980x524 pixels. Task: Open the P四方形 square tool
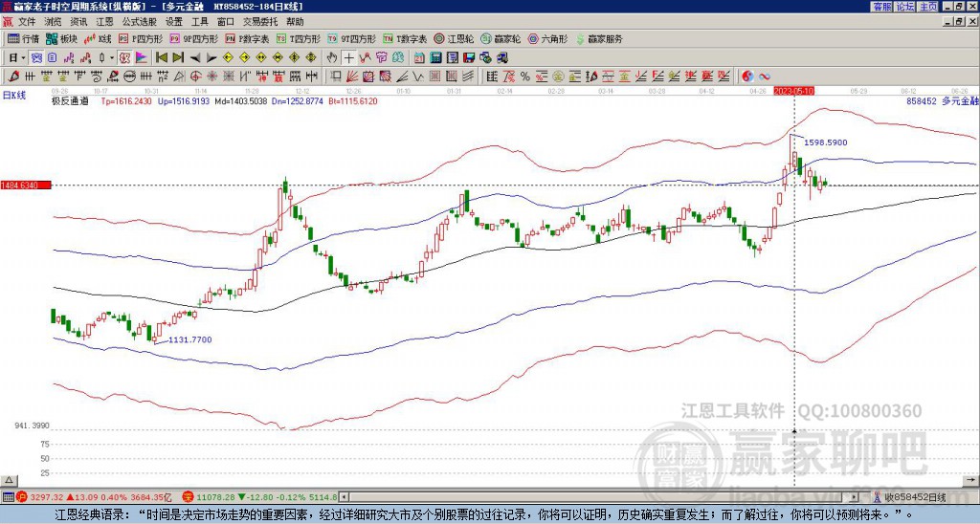coord(141,38)
